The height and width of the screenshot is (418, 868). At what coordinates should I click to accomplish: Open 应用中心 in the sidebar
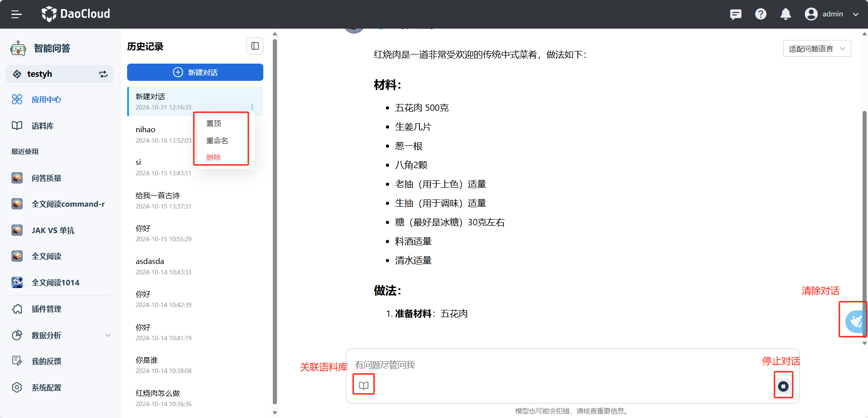pos(46,100)
